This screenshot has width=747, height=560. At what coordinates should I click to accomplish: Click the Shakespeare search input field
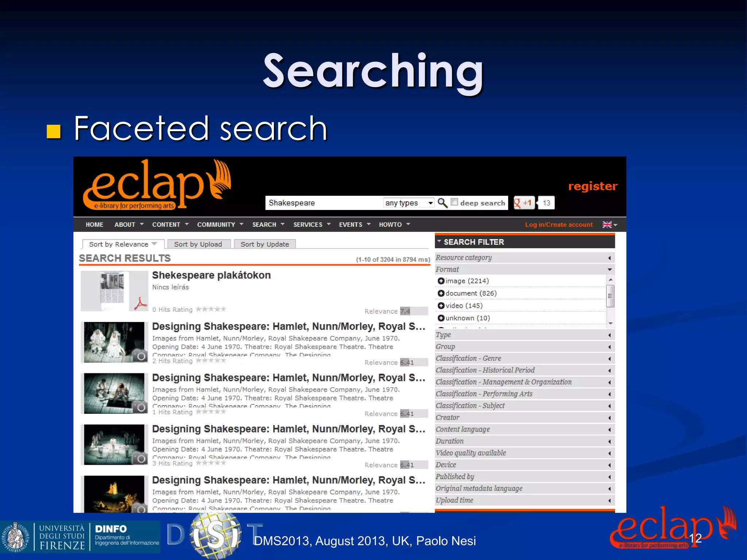click(x=324, y=203)
